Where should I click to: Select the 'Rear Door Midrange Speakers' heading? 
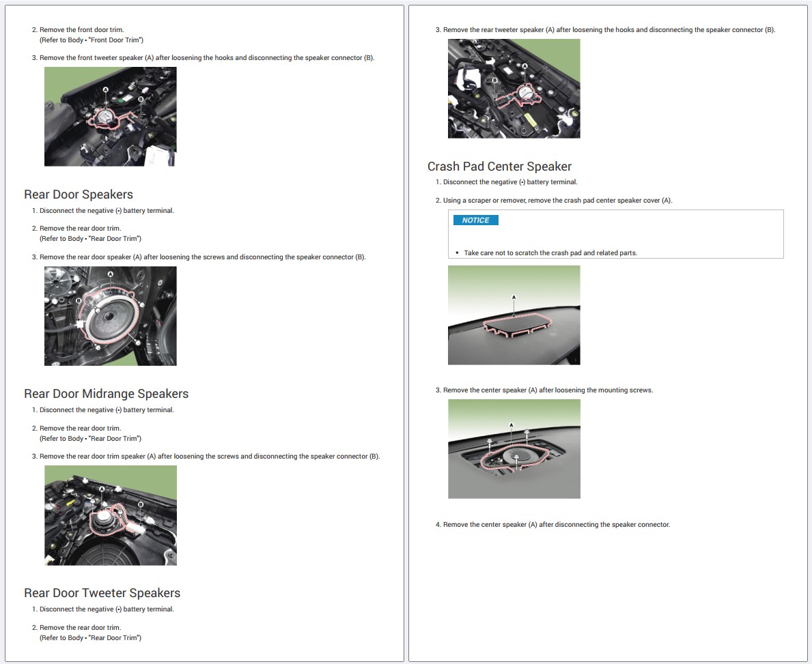tap(106, 394)
